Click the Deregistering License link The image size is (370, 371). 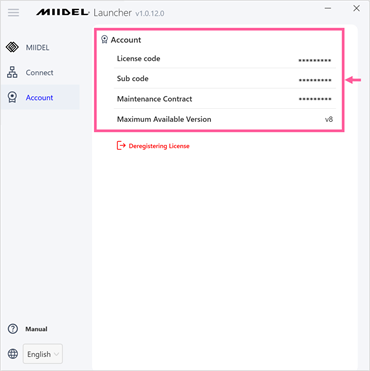(x=159, y=146)
